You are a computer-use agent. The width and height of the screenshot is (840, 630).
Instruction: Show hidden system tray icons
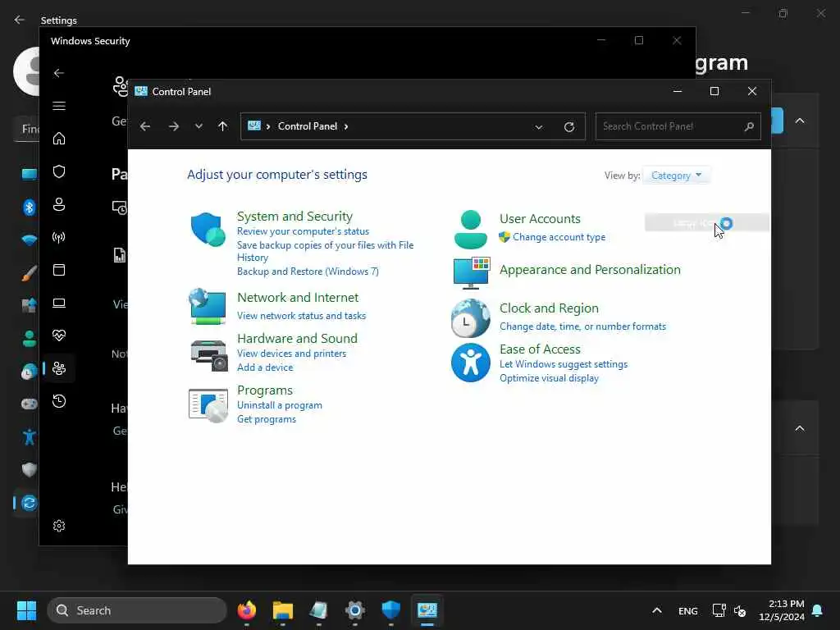point(657,610)
